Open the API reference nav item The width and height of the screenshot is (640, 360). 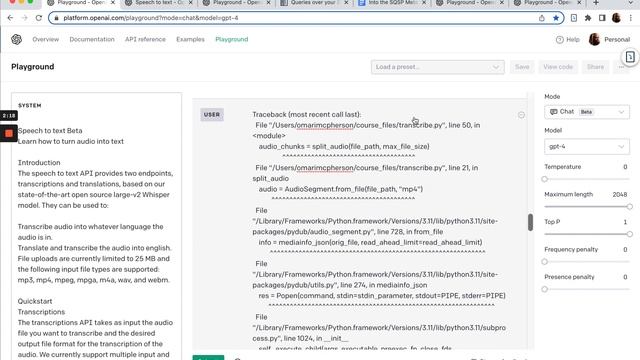[145, 40]
